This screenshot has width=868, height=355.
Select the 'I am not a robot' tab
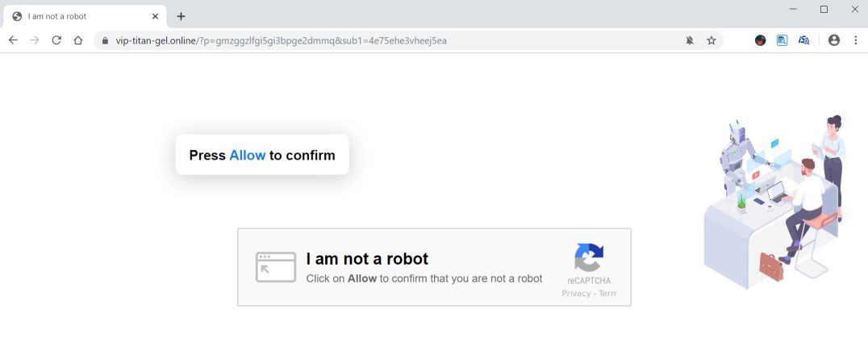(x=73, y=16)
